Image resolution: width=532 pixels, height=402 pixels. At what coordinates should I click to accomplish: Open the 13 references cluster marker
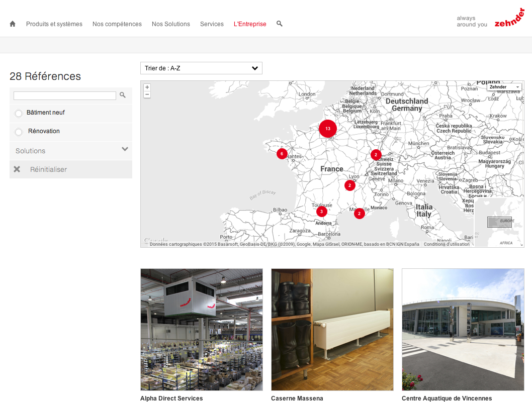pyautogui.click(x=328, y=129)
